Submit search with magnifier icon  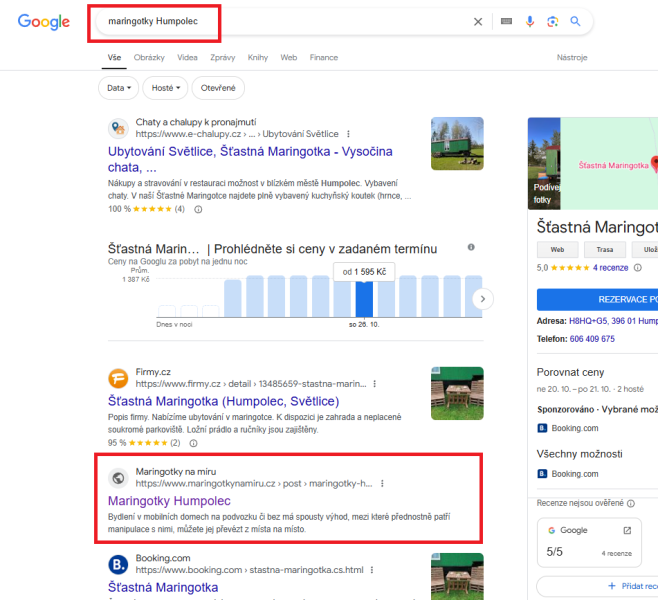575,21
